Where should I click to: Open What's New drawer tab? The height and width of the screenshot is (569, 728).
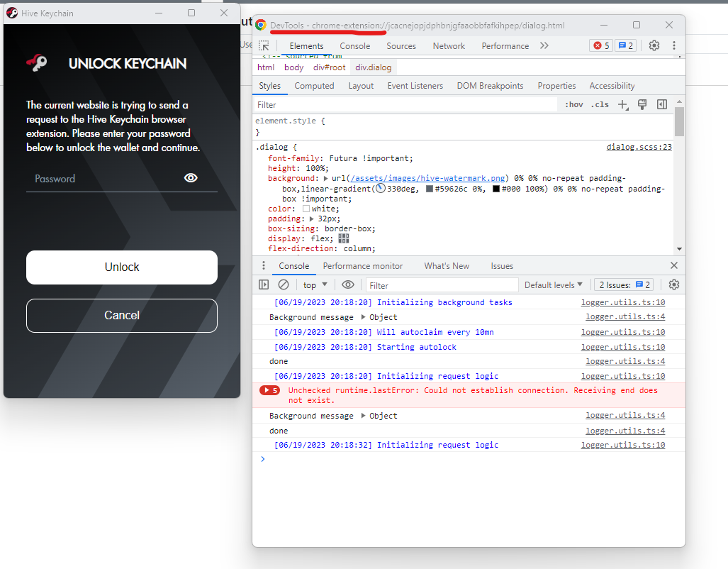(447, 266)
